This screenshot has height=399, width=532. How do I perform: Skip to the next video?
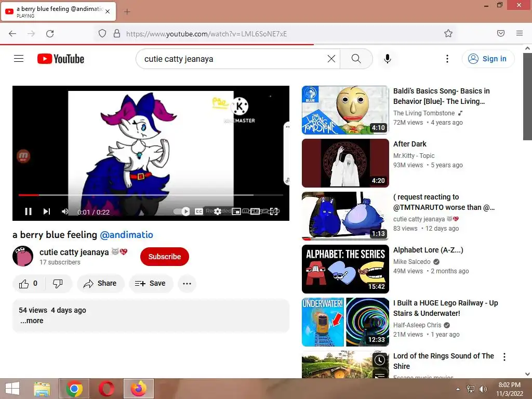(x=46, y=212)
